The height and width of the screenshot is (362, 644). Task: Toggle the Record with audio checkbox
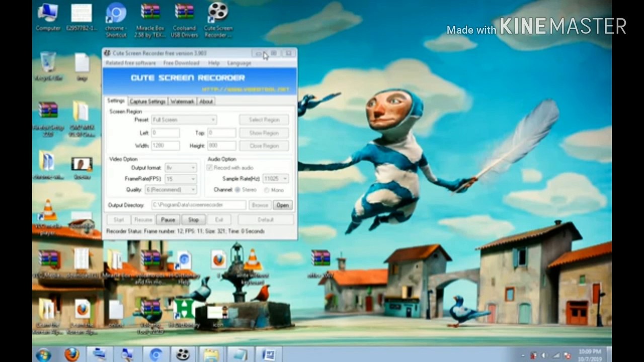pyautogui.click(x=210, y=167)
